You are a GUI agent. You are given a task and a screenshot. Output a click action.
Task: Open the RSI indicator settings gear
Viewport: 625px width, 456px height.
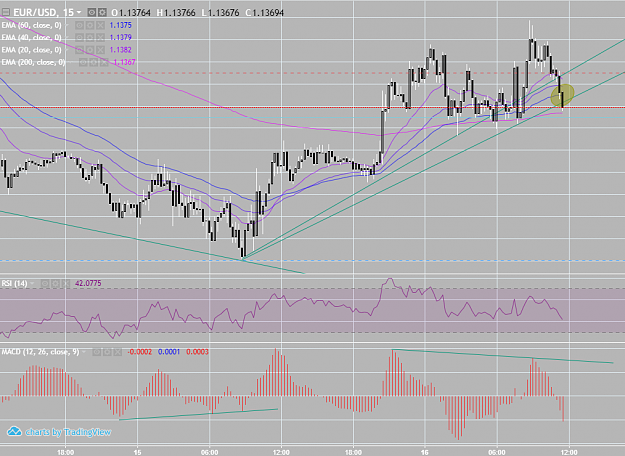pos(56,284)
